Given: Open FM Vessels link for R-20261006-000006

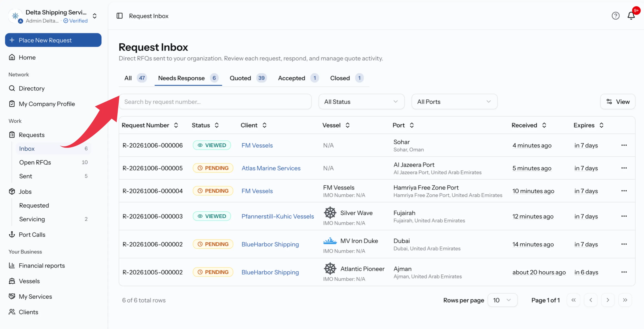Looking at the screenshot, I should coord(257,145).
